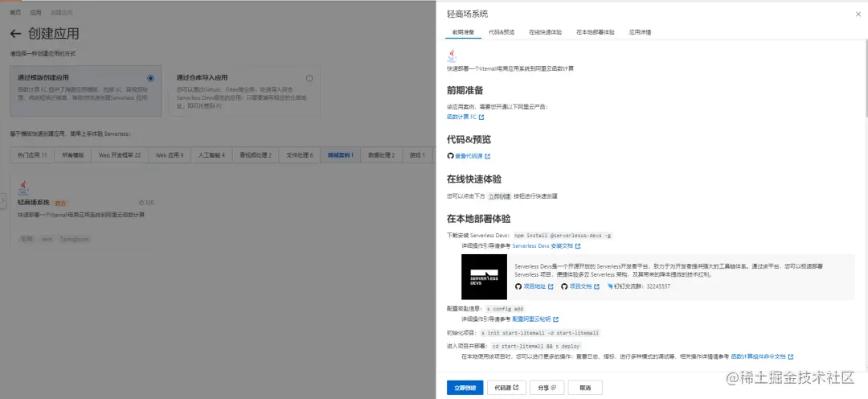
Task: Expand the collapsed left sidebar handle
Action: tap(2, 200)
